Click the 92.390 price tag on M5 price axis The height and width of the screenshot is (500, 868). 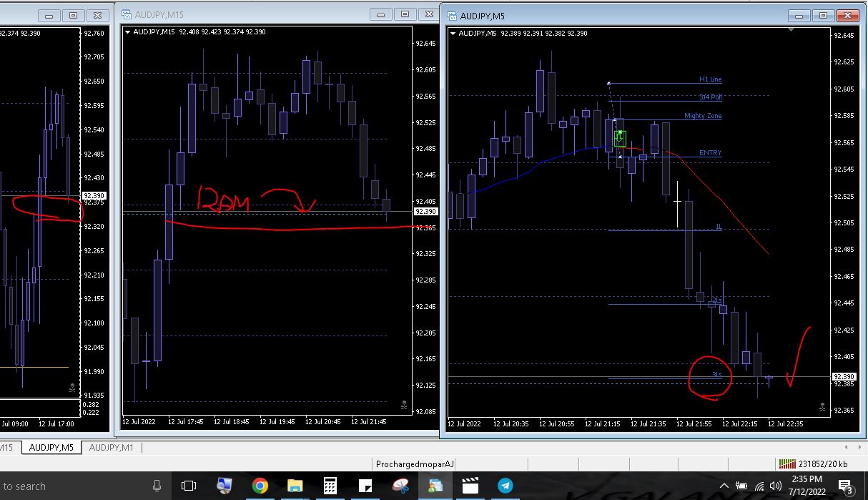pos(844,376)
